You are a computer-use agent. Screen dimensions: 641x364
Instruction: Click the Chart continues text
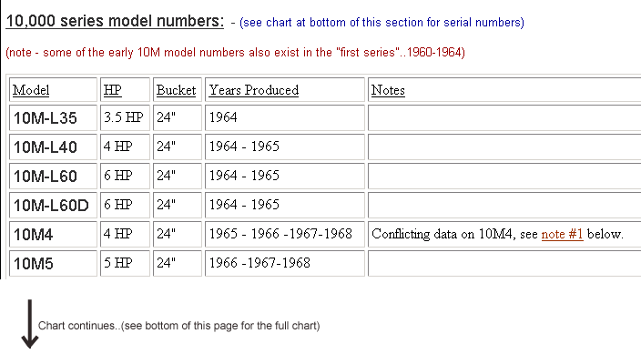[178, 325]
